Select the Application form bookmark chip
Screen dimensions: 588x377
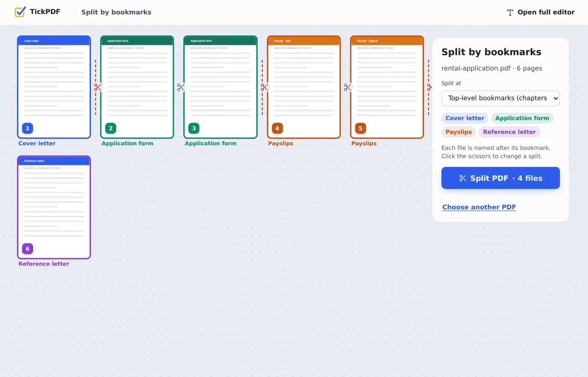(522, 118)
